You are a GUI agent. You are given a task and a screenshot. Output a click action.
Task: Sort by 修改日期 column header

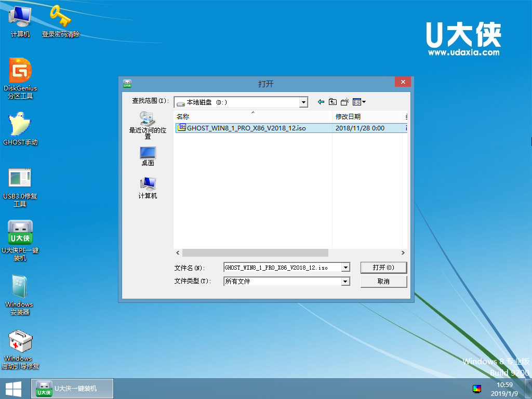(367, 117)
